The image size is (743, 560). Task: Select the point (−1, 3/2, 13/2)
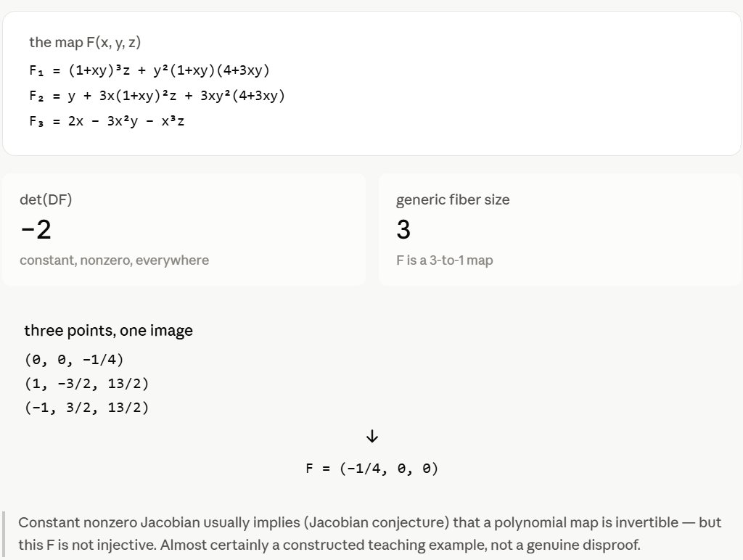87,408
